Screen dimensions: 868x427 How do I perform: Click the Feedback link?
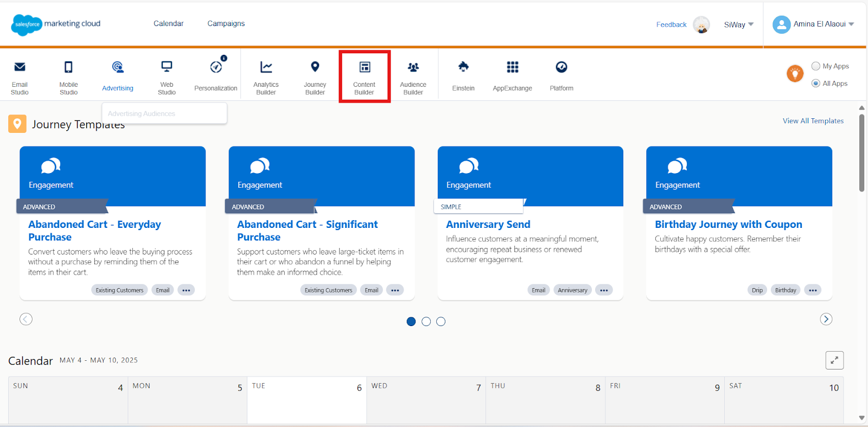click(x=671, y=24)
